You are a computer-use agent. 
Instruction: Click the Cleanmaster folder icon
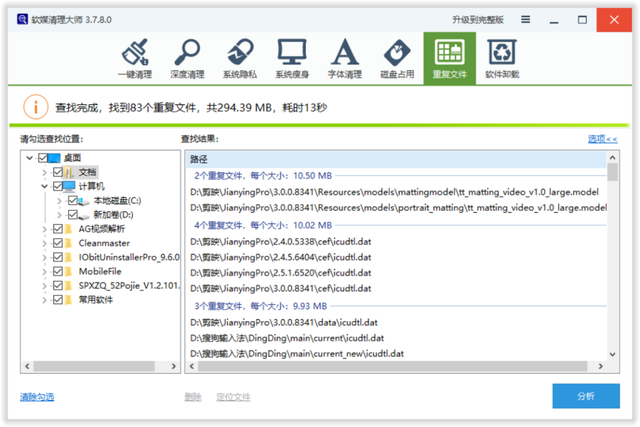[x=68, y=243]
